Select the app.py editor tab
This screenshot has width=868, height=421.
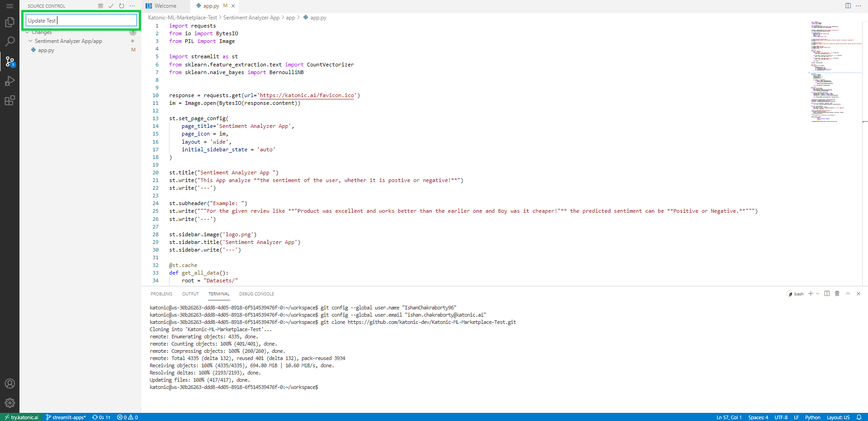tap(211, 6)
